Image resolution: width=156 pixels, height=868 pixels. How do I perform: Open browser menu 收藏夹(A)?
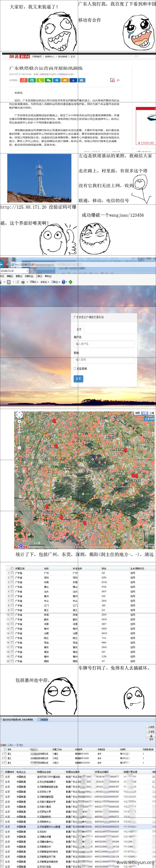pos(29,276)
